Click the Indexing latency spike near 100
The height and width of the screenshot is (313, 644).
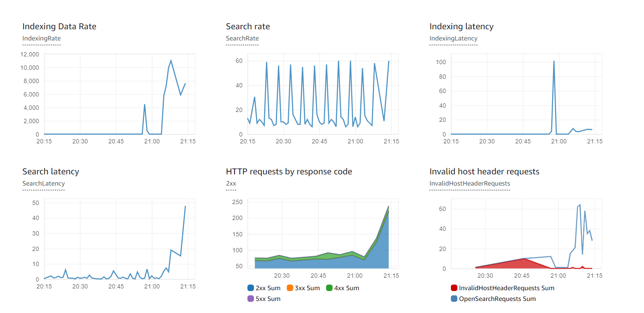pyautogui.click(x=553, y=62)
